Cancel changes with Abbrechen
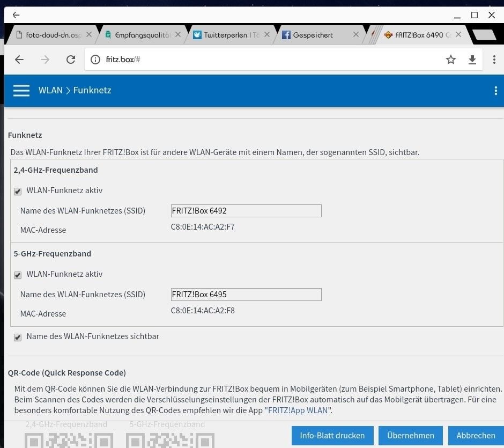The image size is (504, 448). click(x=476, y=436)
